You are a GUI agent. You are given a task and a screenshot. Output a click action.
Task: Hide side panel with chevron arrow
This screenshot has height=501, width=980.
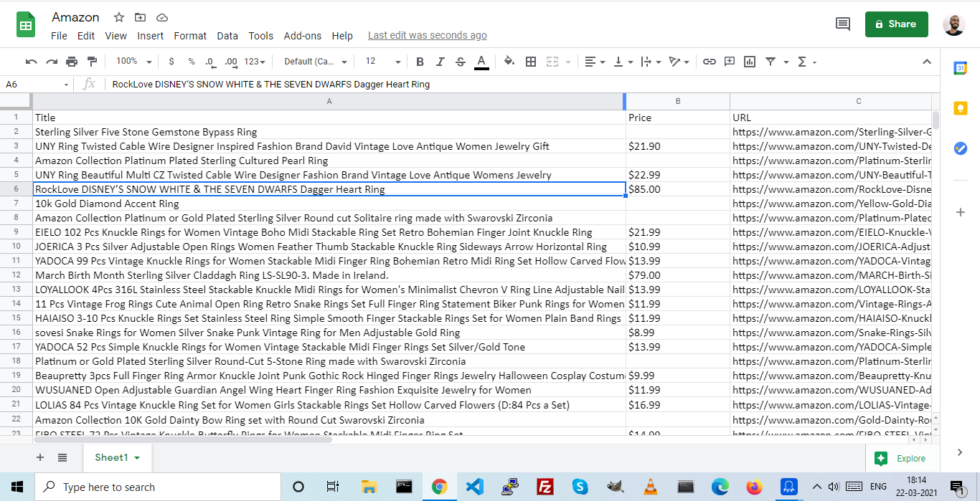[x=960, y=452]
